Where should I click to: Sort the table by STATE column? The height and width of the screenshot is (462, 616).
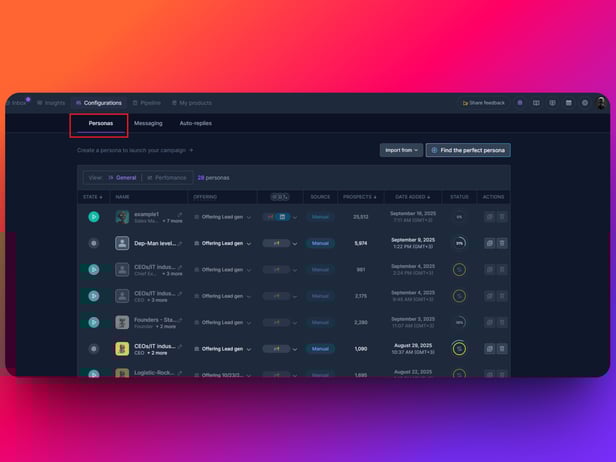point(93,197)
